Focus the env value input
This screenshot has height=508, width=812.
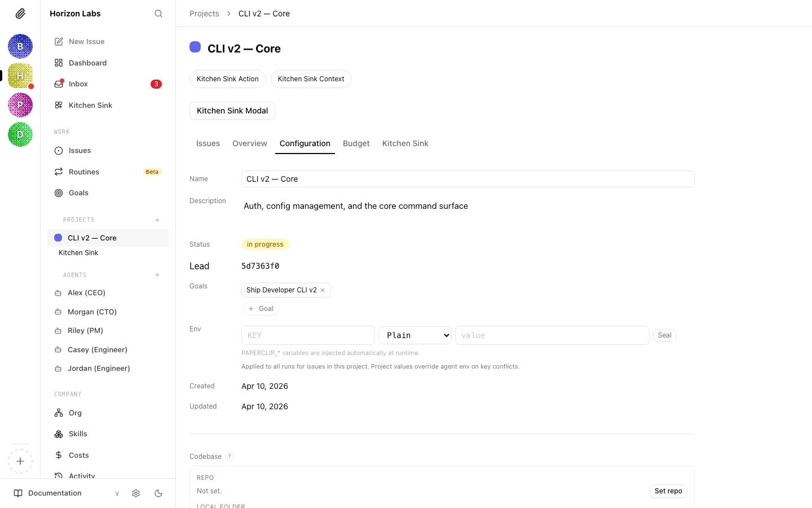(552, 335)
